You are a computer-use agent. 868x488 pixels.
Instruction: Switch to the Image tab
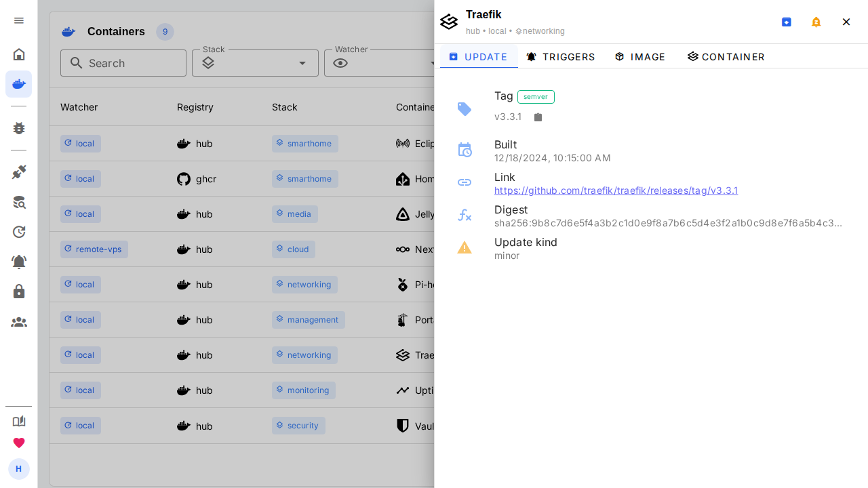click(x=640, y=57)
